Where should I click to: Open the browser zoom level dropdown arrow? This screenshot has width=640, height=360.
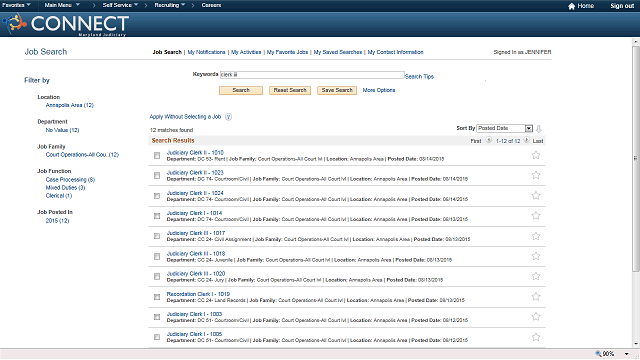pos(627,354)
